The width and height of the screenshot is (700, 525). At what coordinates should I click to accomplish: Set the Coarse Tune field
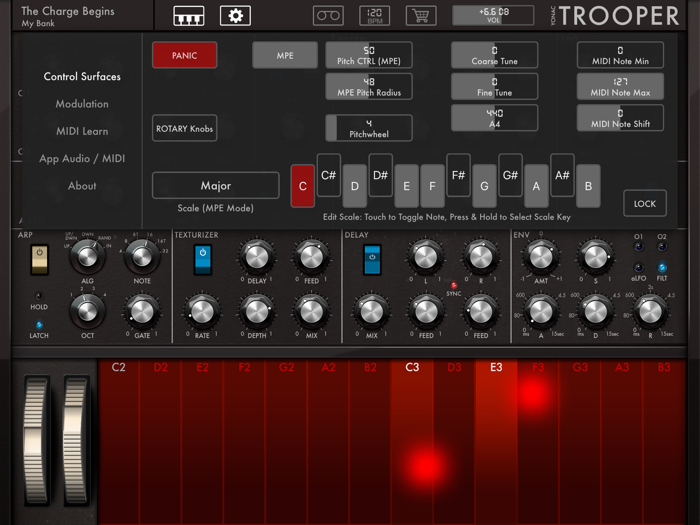coord(495,55)
